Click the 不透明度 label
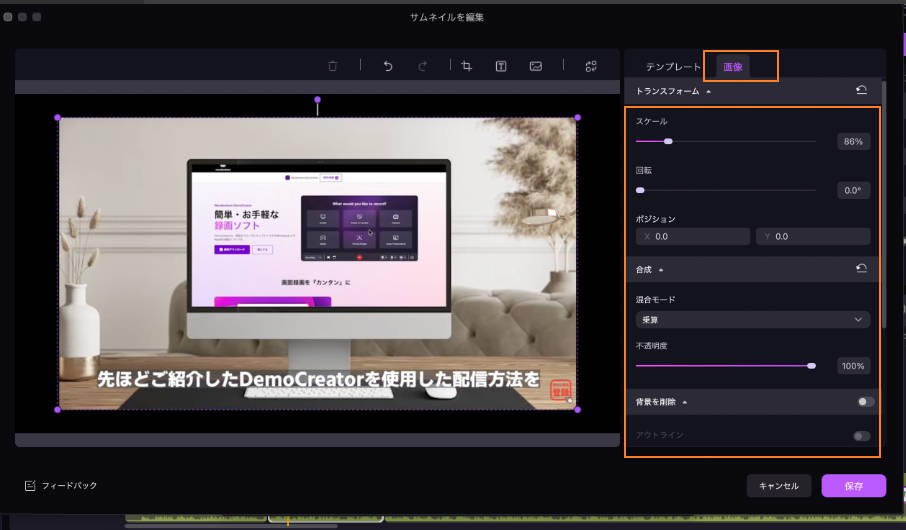 651,346
